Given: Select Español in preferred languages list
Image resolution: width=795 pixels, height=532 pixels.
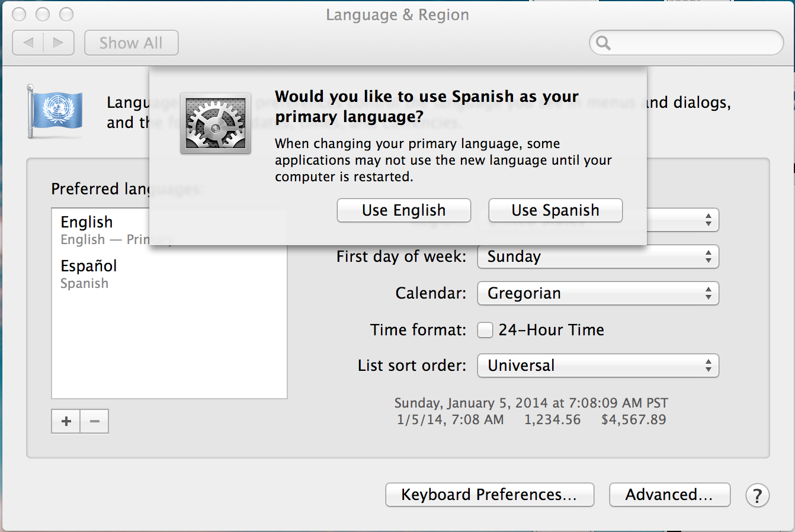Looking at the screenshot, I should [89, 273].
